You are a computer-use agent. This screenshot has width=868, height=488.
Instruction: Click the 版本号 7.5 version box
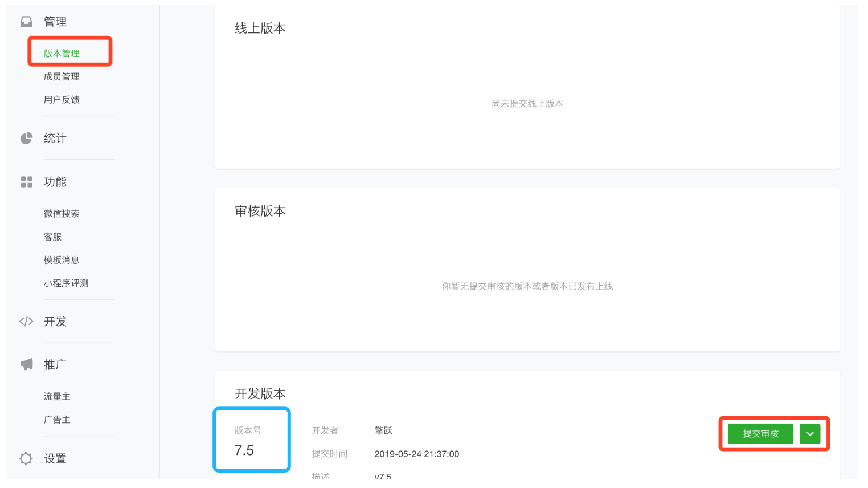tap(252, 440)
